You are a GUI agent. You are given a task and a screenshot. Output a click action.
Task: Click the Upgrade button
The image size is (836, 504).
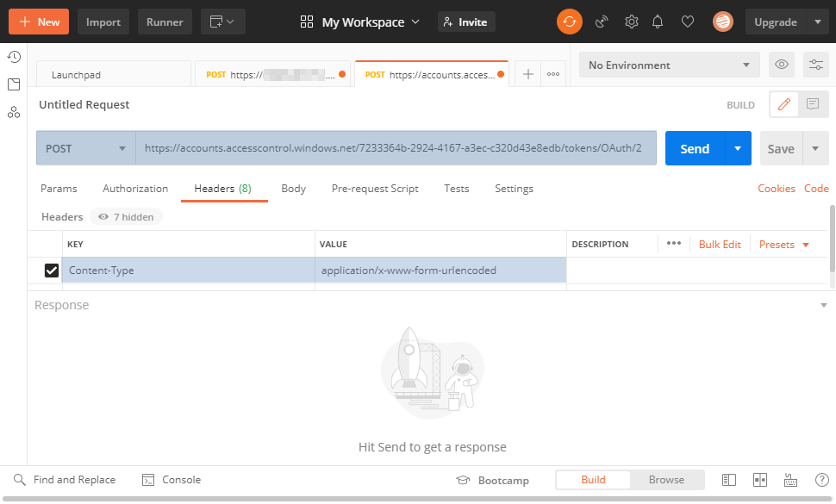[776, 22]
